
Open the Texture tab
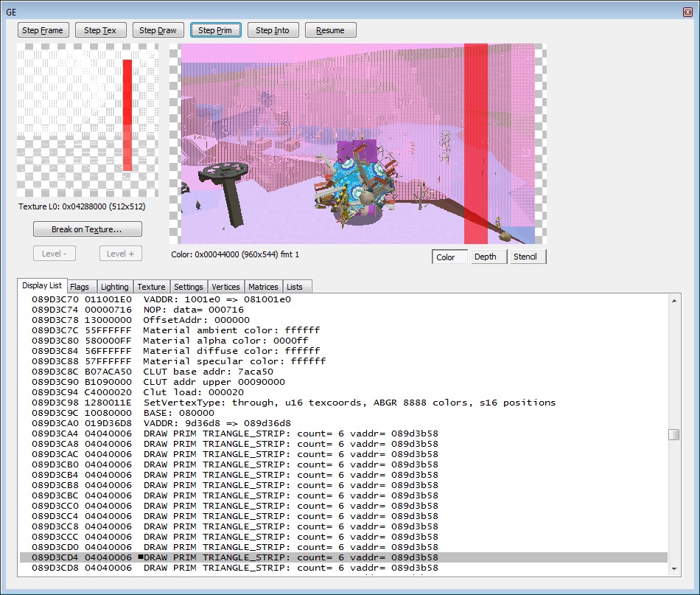point(151,287)
